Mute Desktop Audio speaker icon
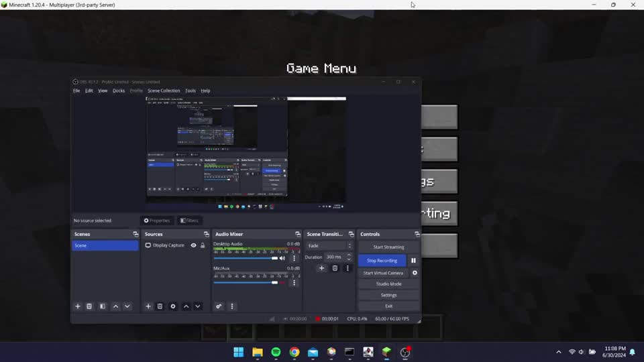The height and width of the screenshot is (362, 644). 282,258
